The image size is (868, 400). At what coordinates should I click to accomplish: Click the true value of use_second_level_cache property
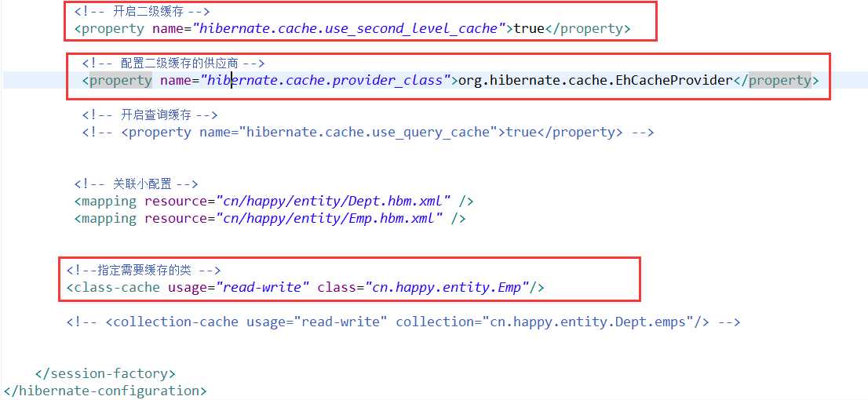[x=529, y=29]
